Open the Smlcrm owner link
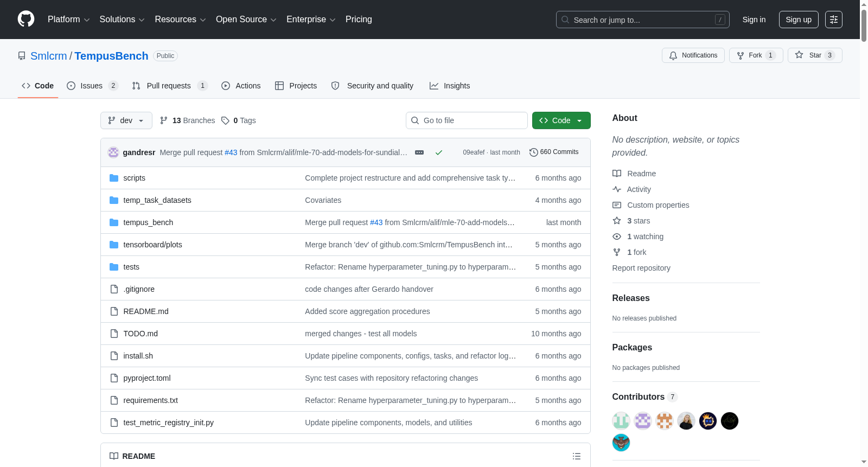 click(x=49, y=56)
